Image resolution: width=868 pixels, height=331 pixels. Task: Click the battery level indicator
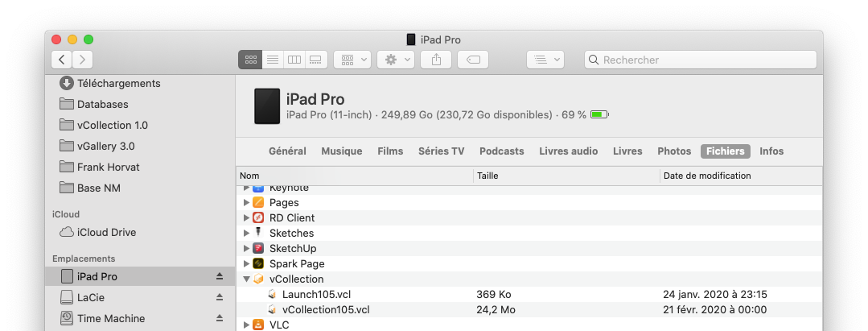(599, 115)
